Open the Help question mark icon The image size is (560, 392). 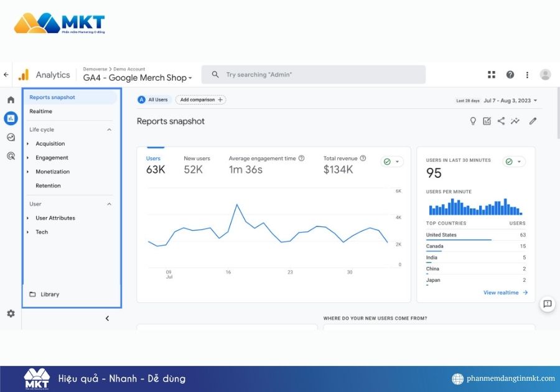pos(510,75)
